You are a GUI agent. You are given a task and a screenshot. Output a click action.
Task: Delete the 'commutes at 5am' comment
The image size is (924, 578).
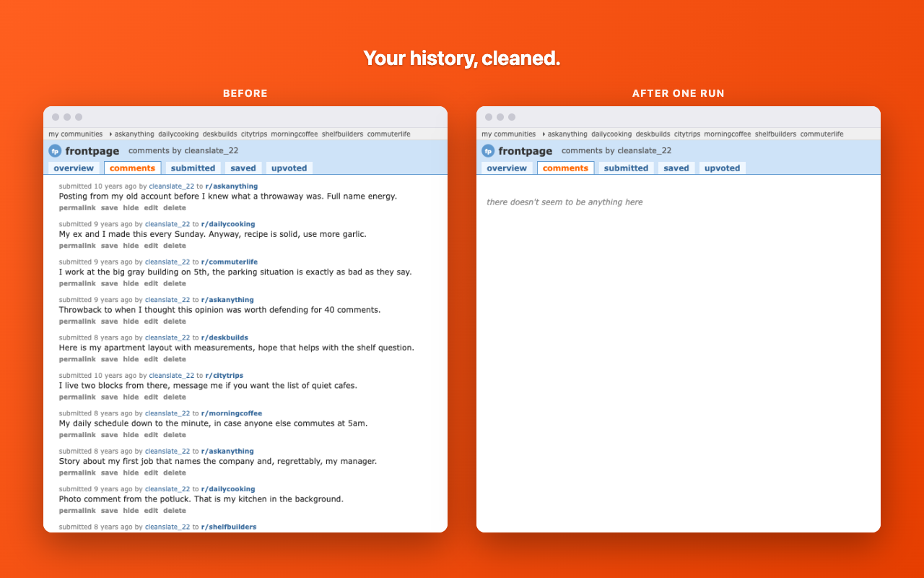(x=175, y=435)
